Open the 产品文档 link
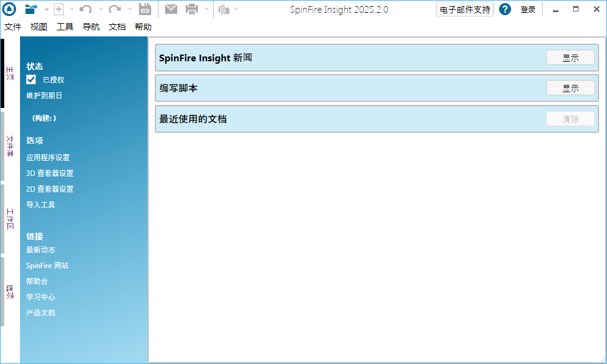The image size is (607, 364). 41,313
